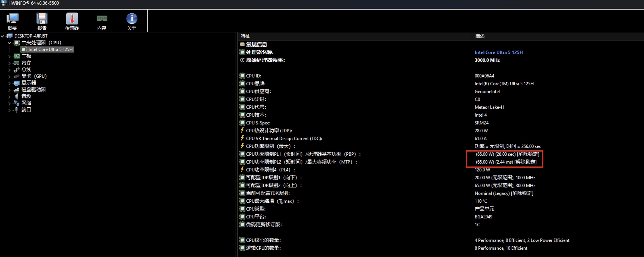Expand the 主板 tree node
The width and height of the screenshot is (644, 257).
[x=10, y=57]
